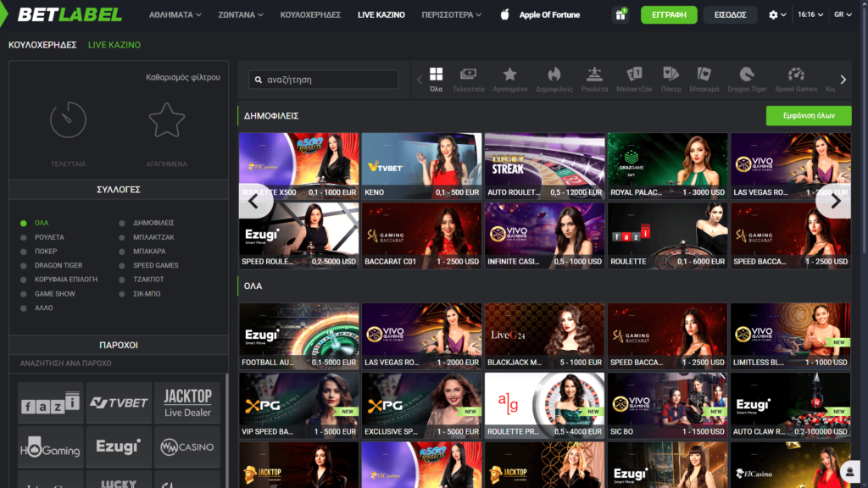This screenshot has width=868, height=488.
Task: Click the green ΕΓΓΡΑΦΗ register button
Action: pos(669,14)
